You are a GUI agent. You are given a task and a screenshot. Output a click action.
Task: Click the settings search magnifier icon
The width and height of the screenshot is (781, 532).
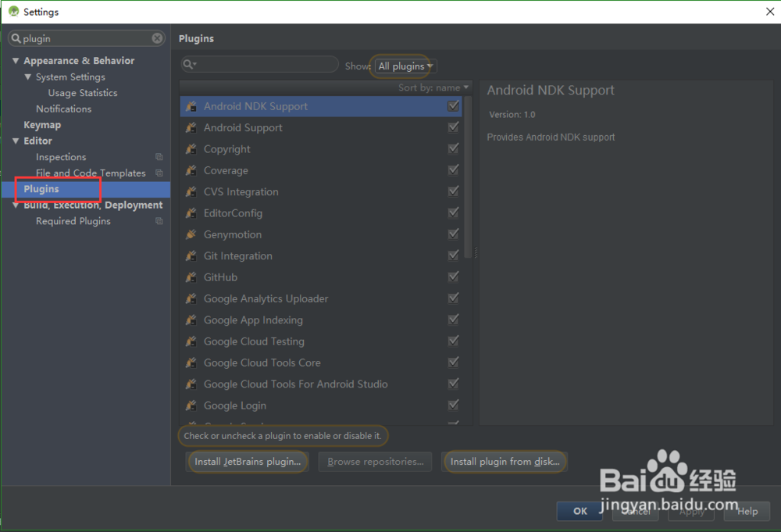(16, 38)
